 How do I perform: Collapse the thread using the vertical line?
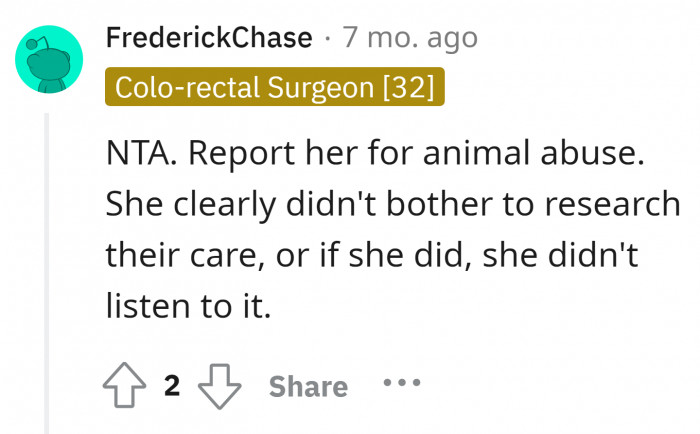(48, 270)
